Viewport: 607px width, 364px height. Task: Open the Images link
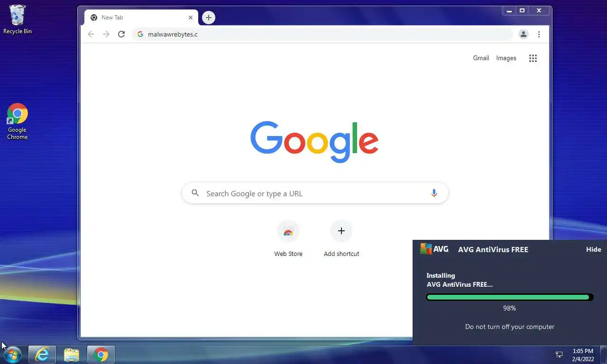[506, 58]
